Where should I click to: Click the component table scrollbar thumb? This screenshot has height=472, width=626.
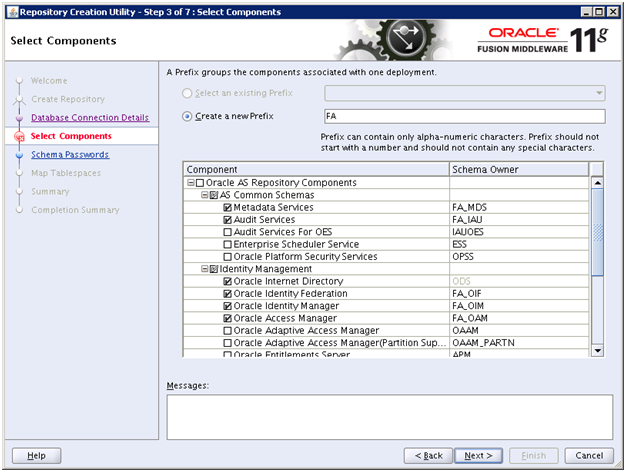[597, 232]
